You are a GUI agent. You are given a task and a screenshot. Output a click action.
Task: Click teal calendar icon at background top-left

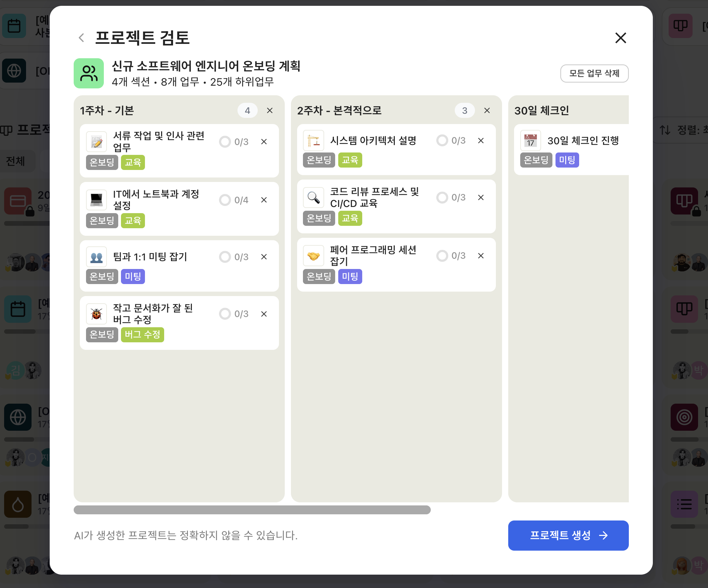click(x=14, y=26)
